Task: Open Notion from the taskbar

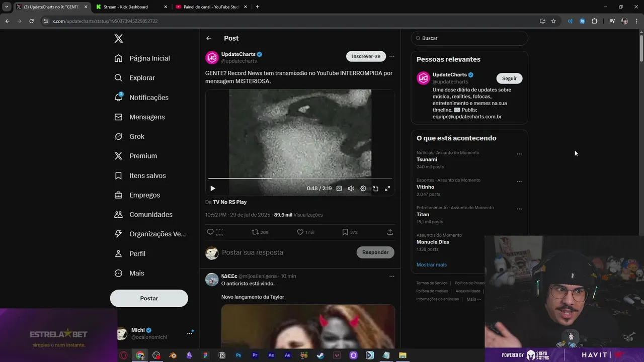Action: click(x=222, y=355)
